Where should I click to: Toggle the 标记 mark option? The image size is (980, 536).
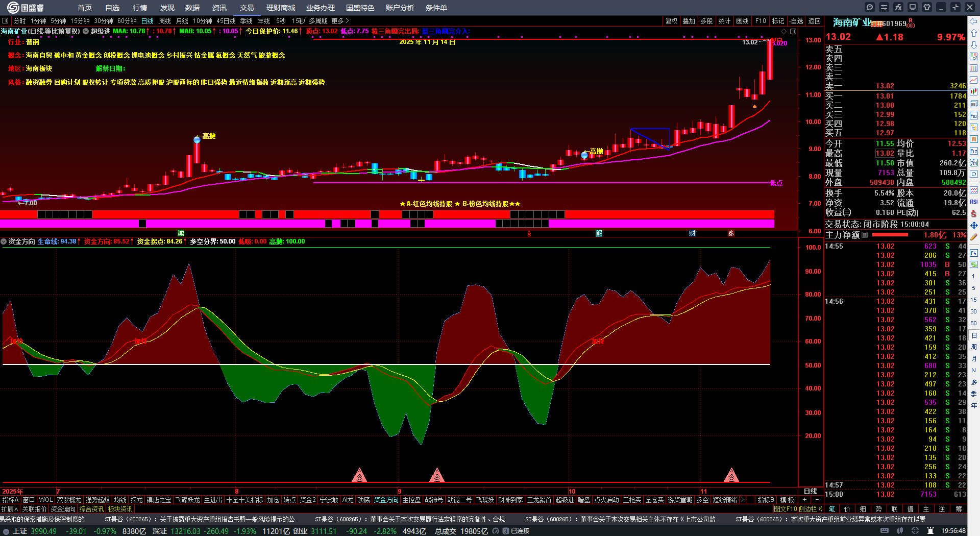778,21
